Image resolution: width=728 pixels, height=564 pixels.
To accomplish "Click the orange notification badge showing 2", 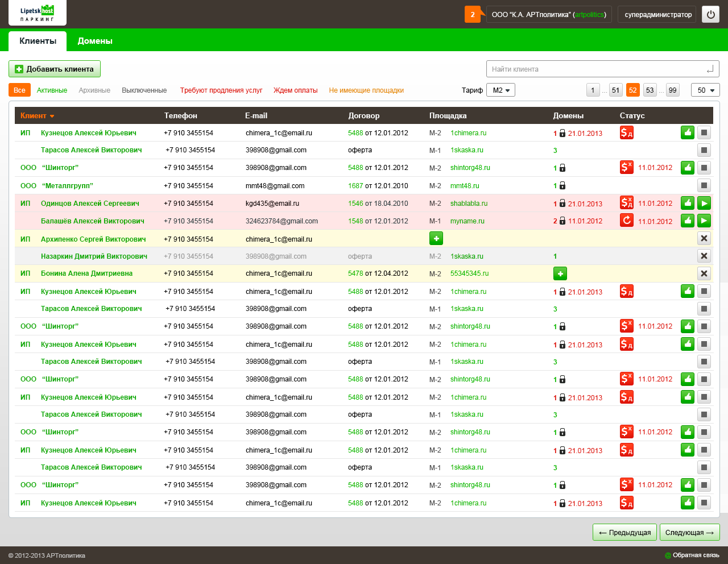I will pos(473,15).
